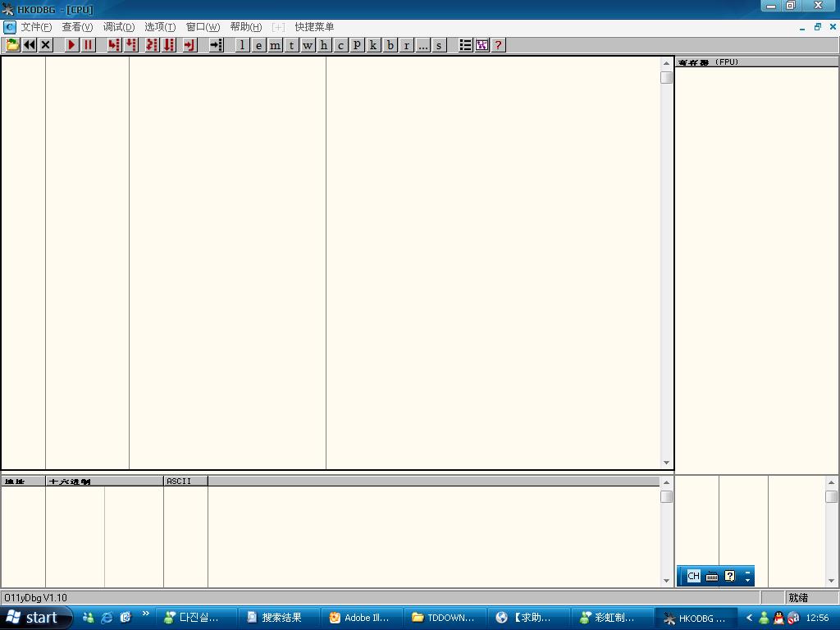Click the Open file toolbar icon

pyautogui.click(x=13, y=45)
